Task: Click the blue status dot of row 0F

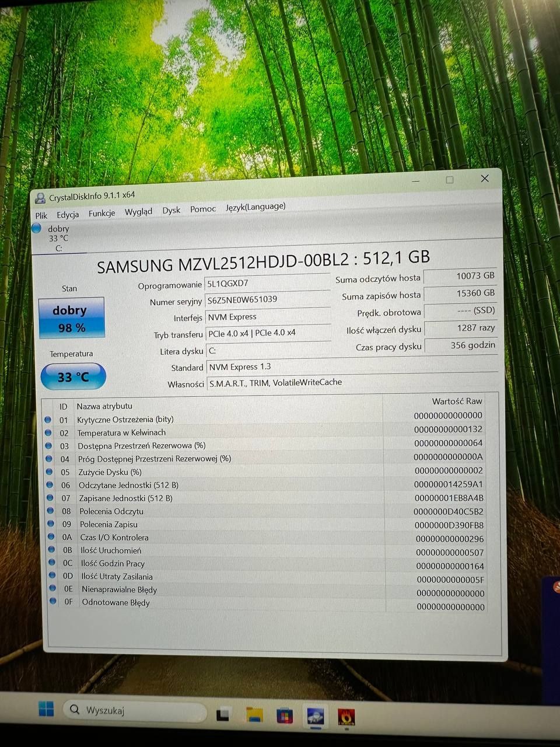Action: [x=52, y=601]
